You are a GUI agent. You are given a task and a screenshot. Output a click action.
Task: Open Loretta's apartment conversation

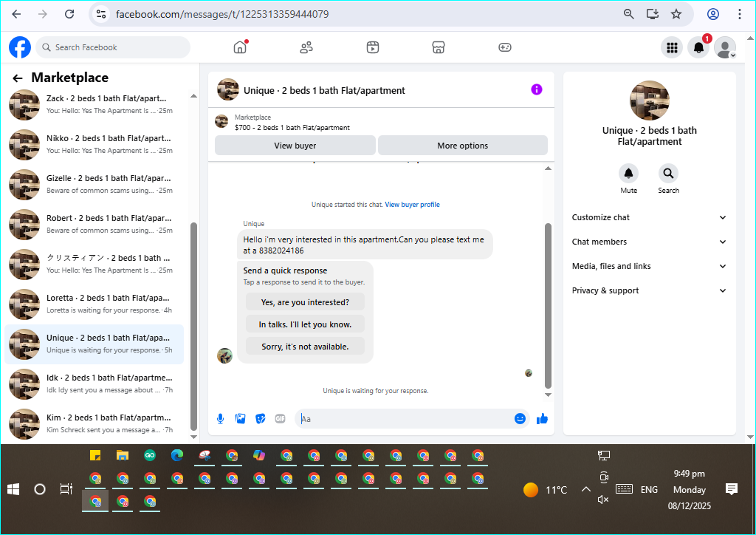94,304
